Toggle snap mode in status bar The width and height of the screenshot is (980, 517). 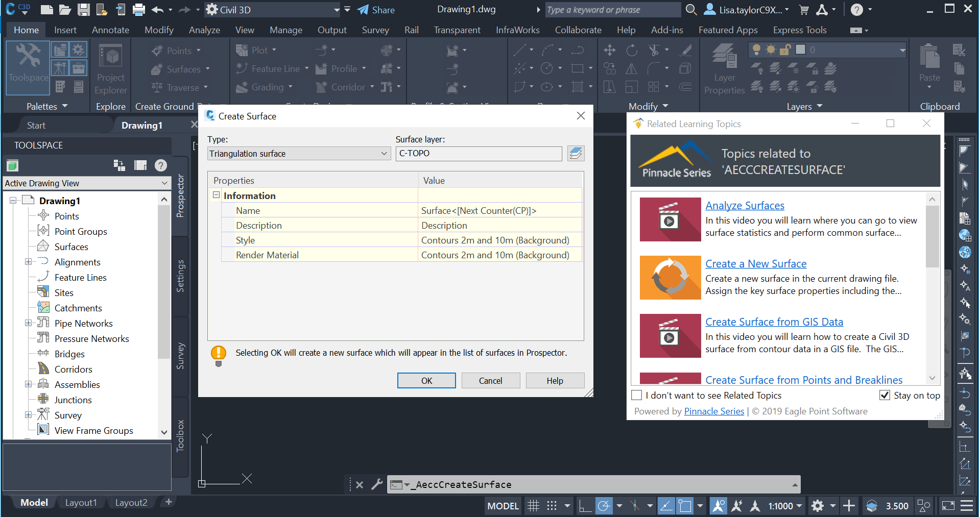(552, 506)
